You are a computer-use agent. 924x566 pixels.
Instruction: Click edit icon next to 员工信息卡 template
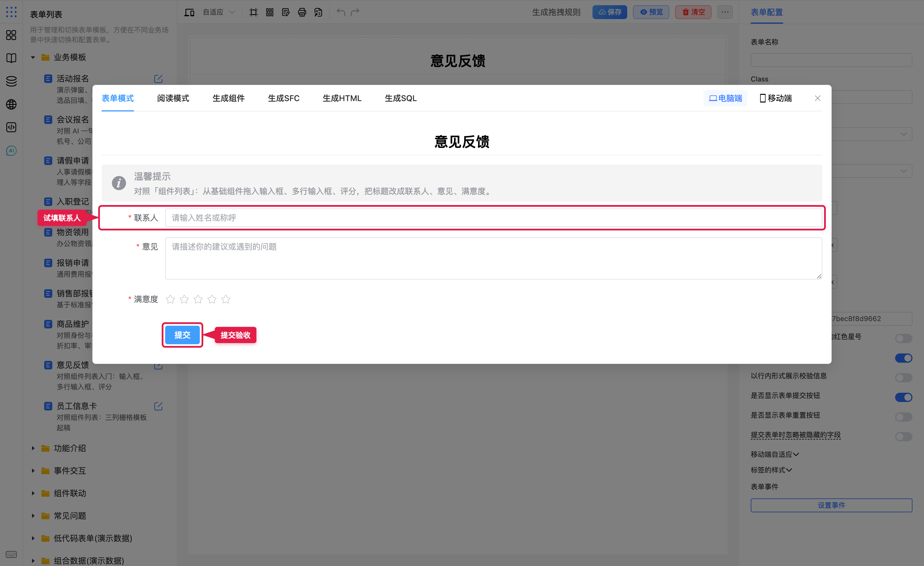tap(158, 406)
